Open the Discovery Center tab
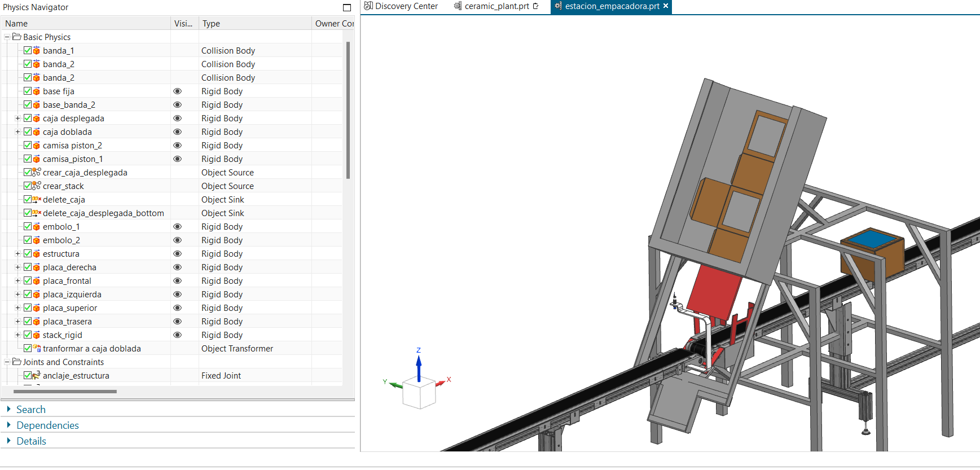Viewport: 980px width, 470px height. [406, 6]
